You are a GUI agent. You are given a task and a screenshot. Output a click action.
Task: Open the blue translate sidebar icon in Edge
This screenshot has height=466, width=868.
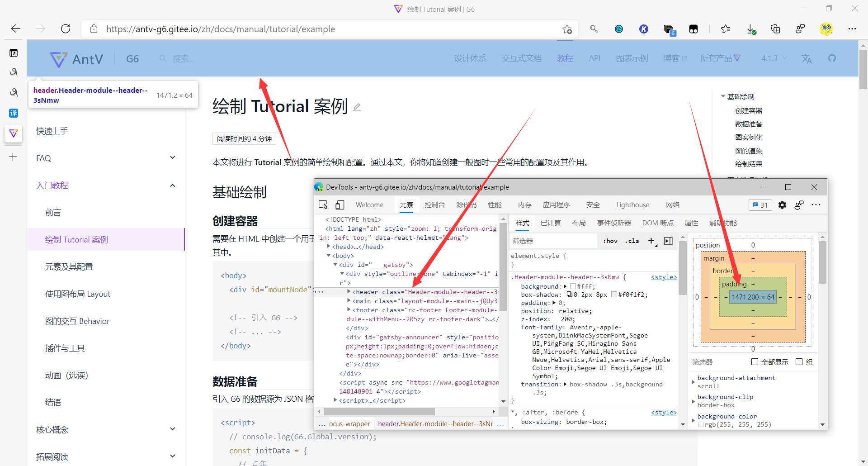click(14, 113)
